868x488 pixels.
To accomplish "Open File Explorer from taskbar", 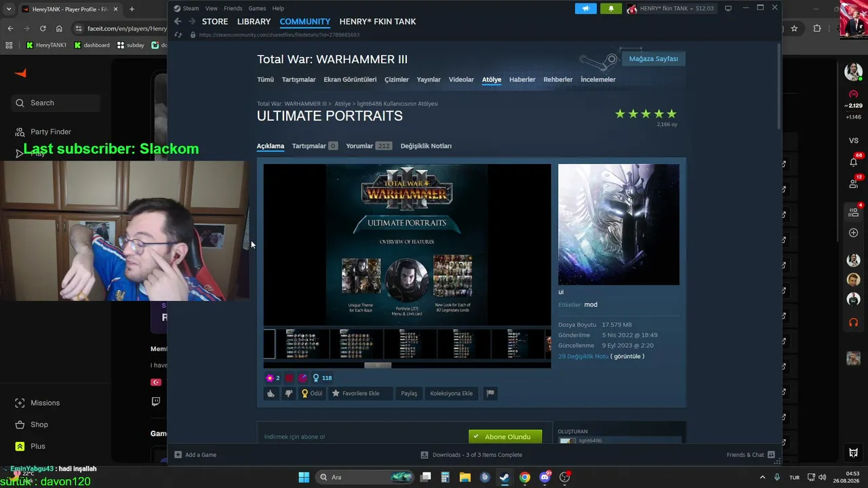I will [465, 477].
